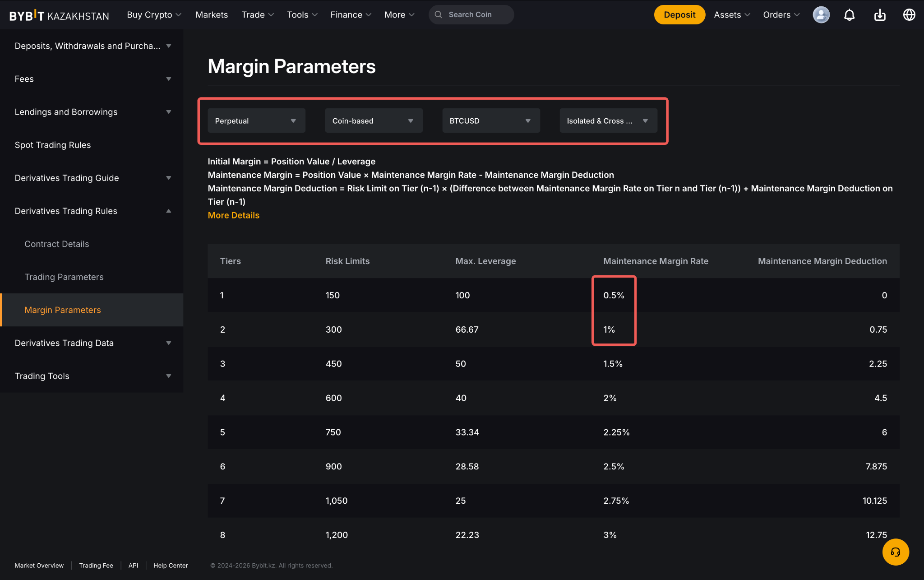This screenshot has height=580, width=924.
Task: Open the language globe icon
Action: (x=909, y=15)
